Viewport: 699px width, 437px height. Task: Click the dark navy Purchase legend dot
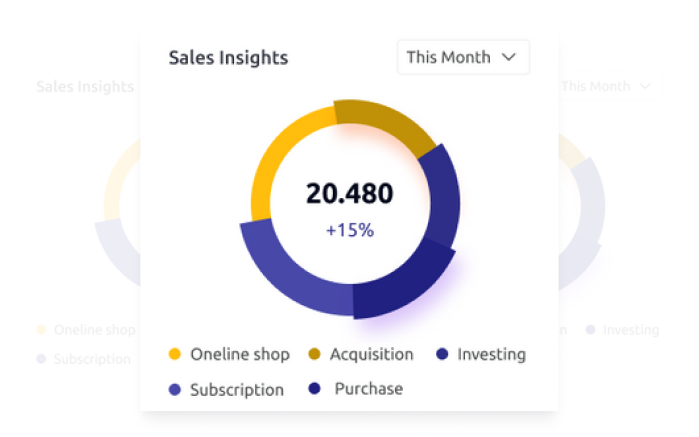click(x=315, y=389)
